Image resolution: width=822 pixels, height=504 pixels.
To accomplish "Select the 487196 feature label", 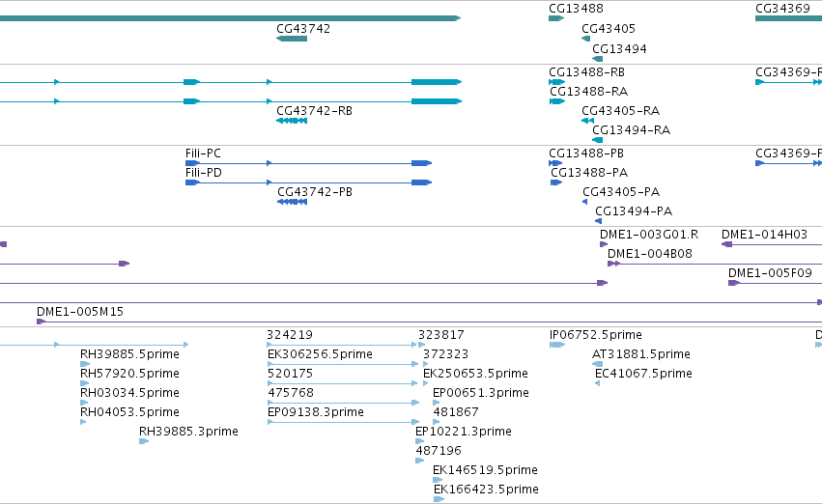I will [x=439, y=452].
